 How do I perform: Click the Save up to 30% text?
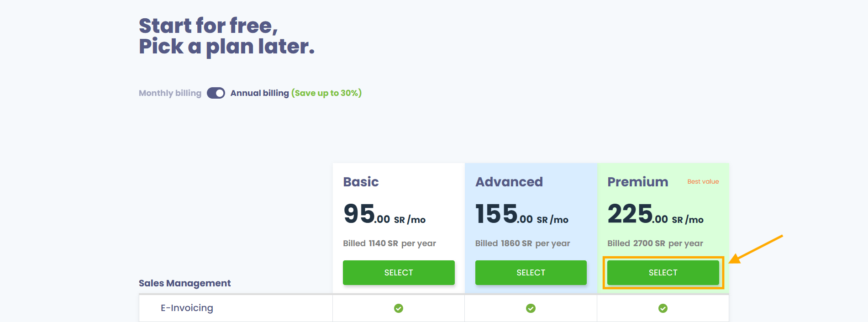[x=326, y=93]
